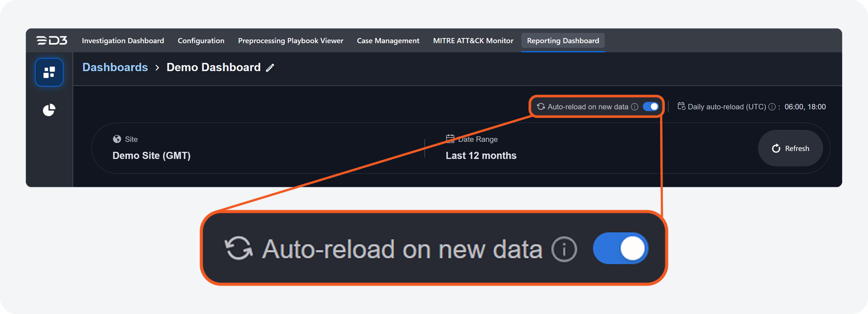Open the Site selector Demo Site (GMT)
868x314 pixels.
point(151,156)
